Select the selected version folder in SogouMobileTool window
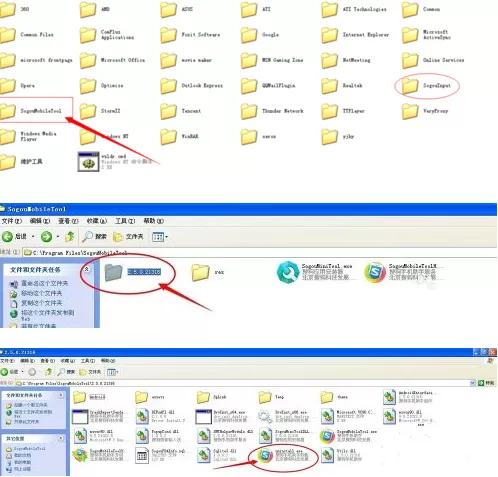Screen dimensions: 498x477 pos(133,272)
